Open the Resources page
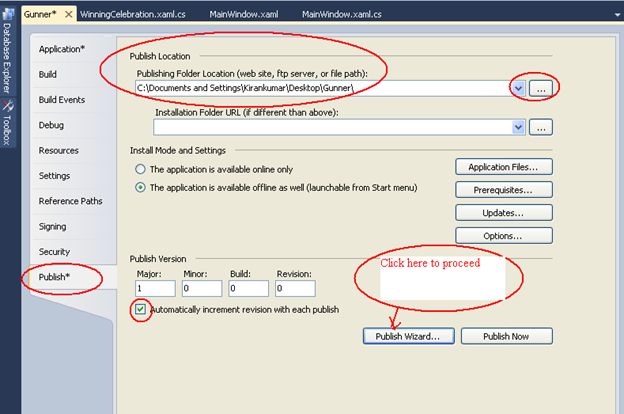This screenshot has height=414, width=624. click(x=58, y=150)
